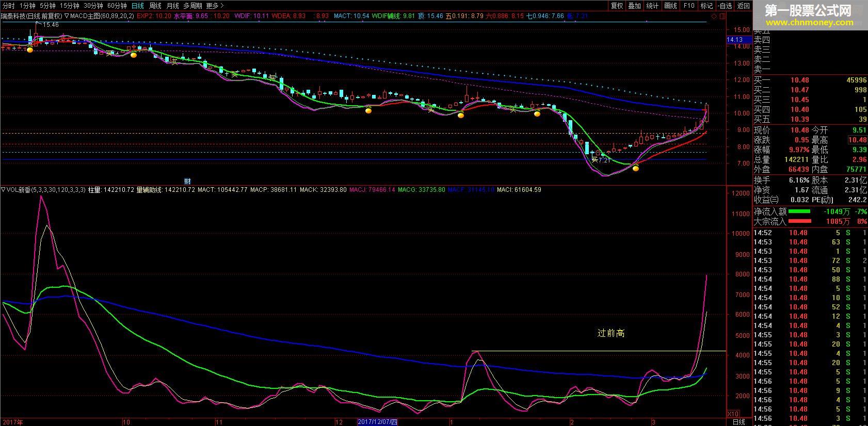
Task: Click the yellow signal dot at the 7.21 low
Action: click(x=636, y=168)
